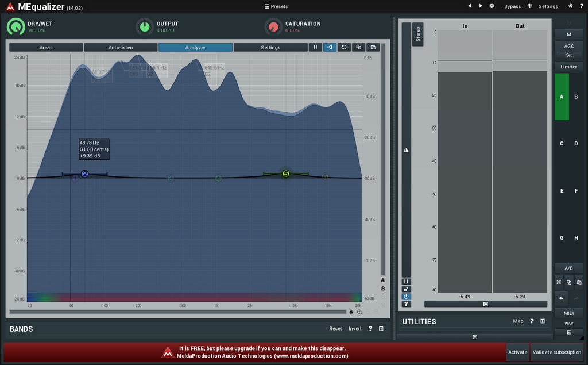Click the A-H slots expand arrows icon
Viewport: 588px width, 365px height.
[x=559, y=282]
